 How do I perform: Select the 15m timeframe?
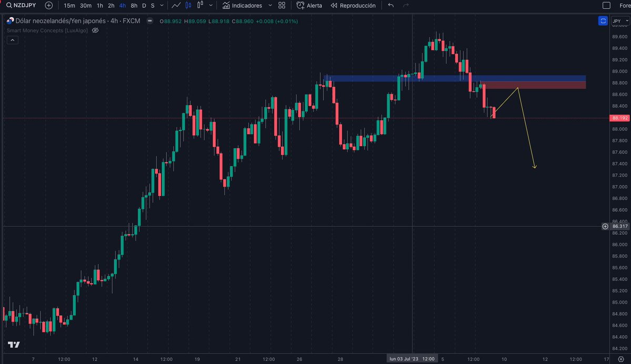coord(69,5)
